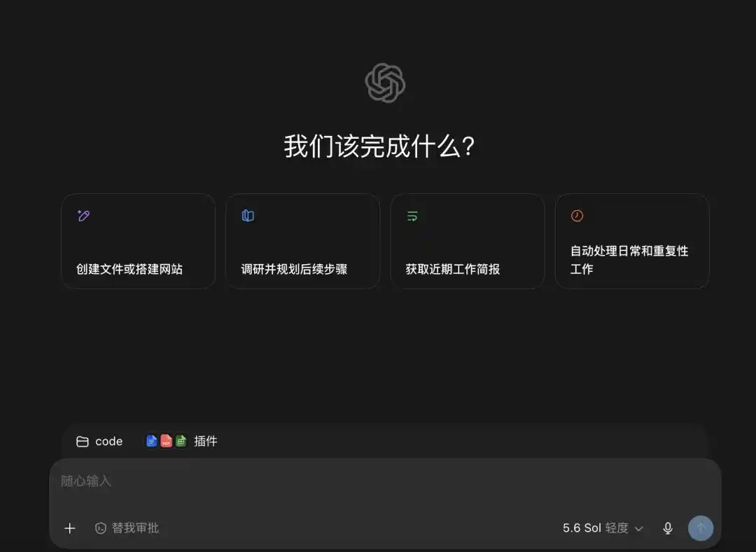Toggle the 替我审批 approval mode
Viewport: 756px width, 552px height.
[x=127, y=528]
